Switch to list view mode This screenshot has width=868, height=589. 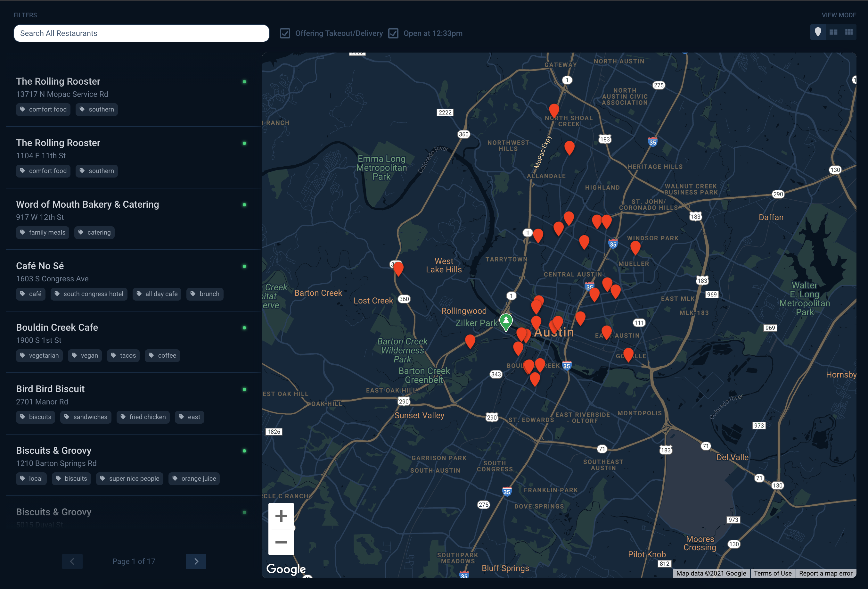833,32
